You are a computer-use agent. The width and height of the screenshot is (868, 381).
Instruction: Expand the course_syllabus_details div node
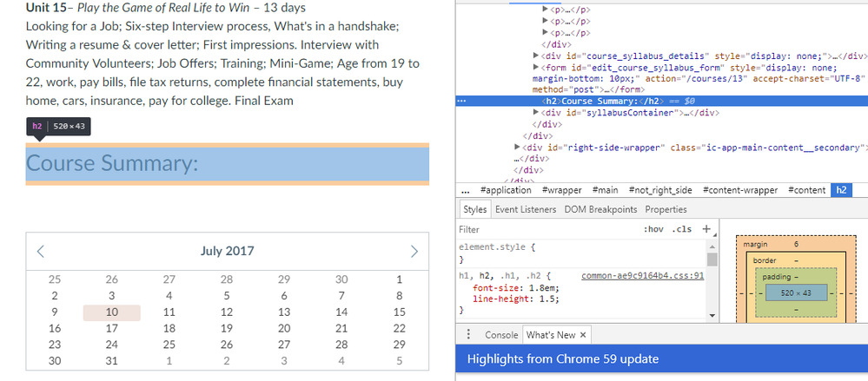coord(535,56)
